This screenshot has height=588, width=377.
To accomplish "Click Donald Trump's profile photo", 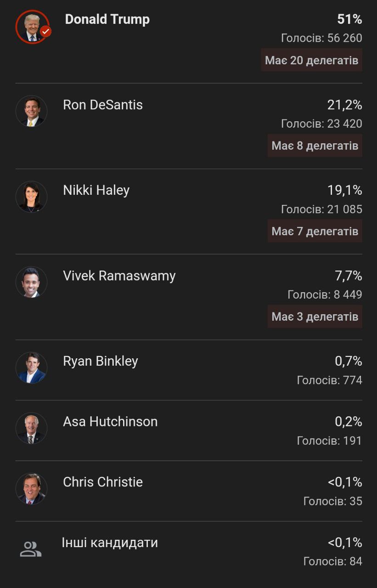I will pos(31,27).
